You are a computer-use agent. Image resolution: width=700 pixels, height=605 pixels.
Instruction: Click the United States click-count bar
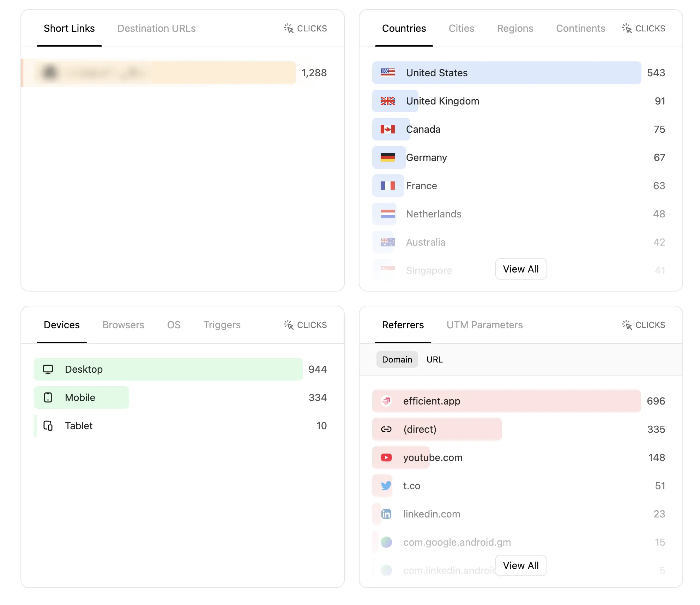click(x=506, y=73)
